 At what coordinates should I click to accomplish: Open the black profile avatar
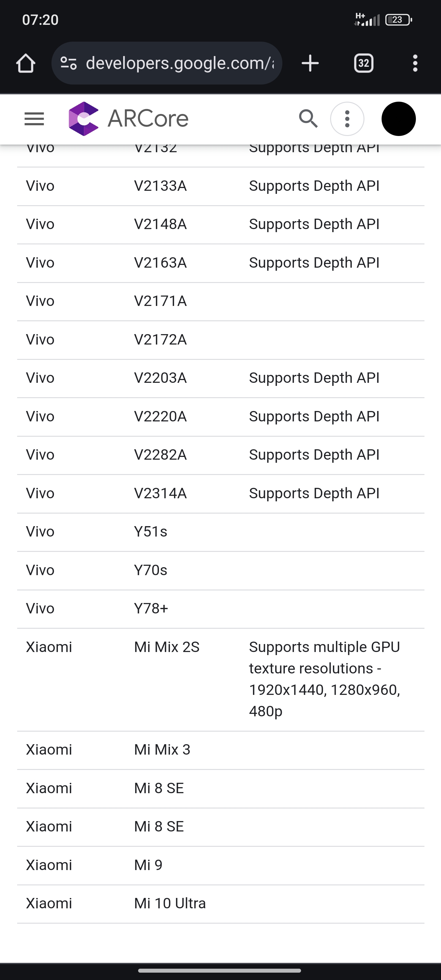click(398, 119)
